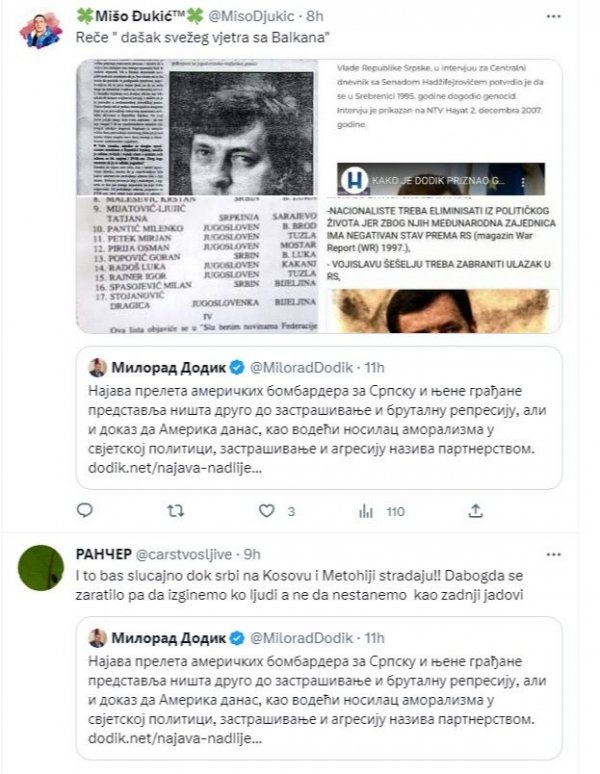Open the first quoted Милорад Додик tweet
The width and height of the screenshot is (600, 774).
click(319, 418)
